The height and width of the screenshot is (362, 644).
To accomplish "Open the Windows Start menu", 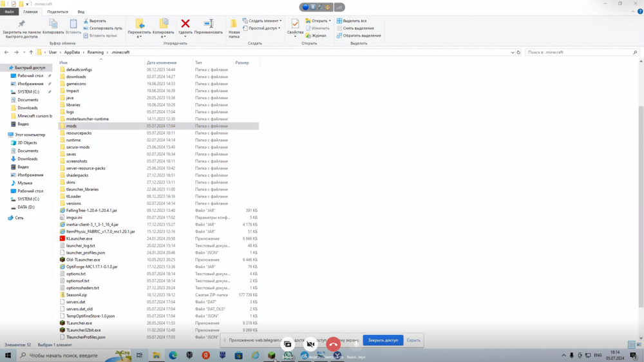I will (8, 355).
